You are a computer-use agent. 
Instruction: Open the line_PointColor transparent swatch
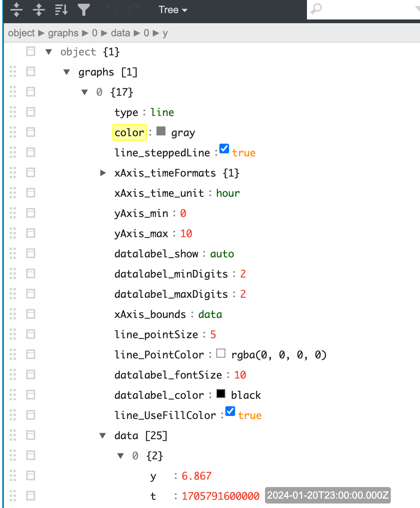pyautogui.click(x=221, y=353)
